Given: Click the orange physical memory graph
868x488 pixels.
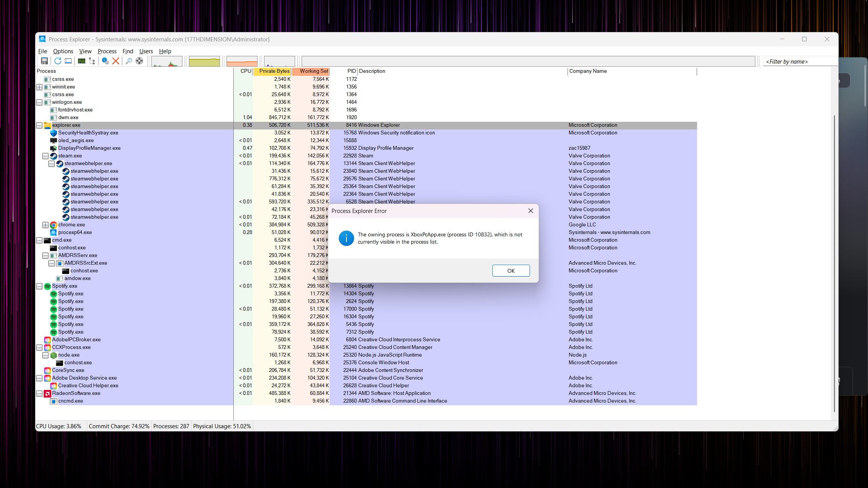Looking at the screenshot, I should (x=242, y=61).
